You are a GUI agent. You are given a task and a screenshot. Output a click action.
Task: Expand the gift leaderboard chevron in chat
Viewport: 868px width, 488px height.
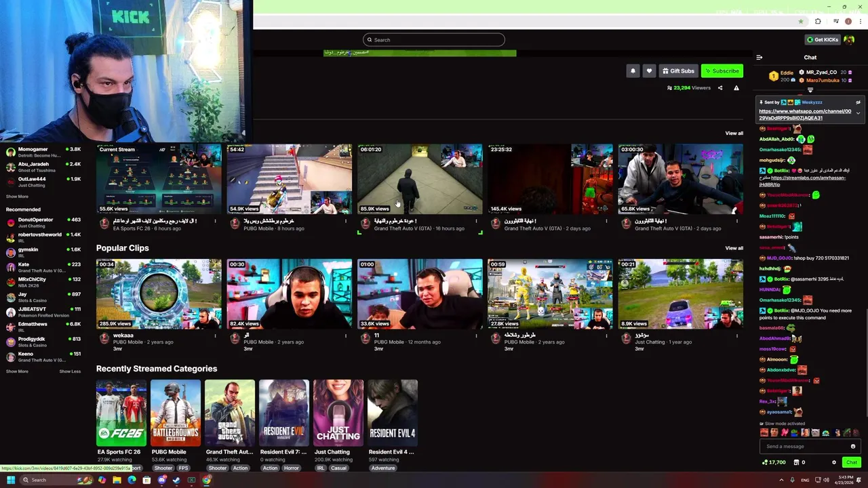click(x=810, y=90)
